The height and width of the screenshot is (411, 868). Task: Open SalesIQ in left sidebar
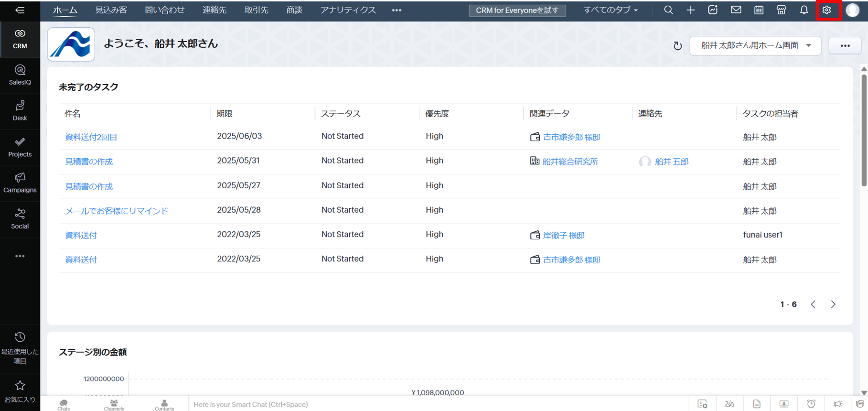pyautogui.click(x=20, y=75)
